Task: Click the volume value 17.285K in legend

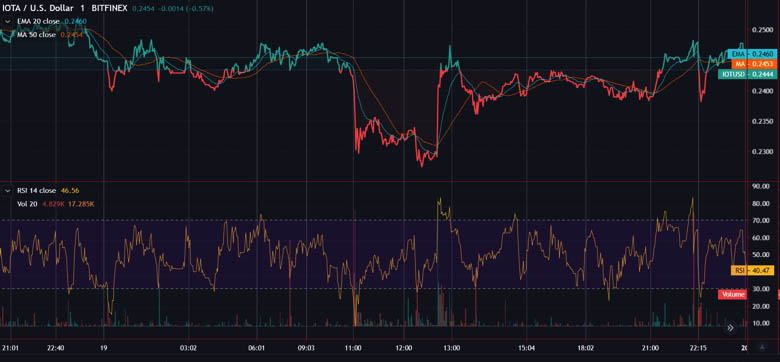Action: [x=81, y=204]
